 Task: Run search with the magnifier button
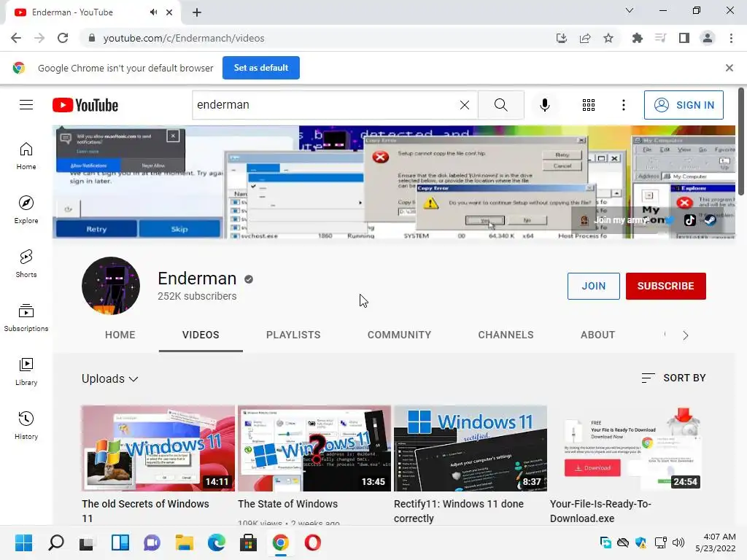click(500, 105)
